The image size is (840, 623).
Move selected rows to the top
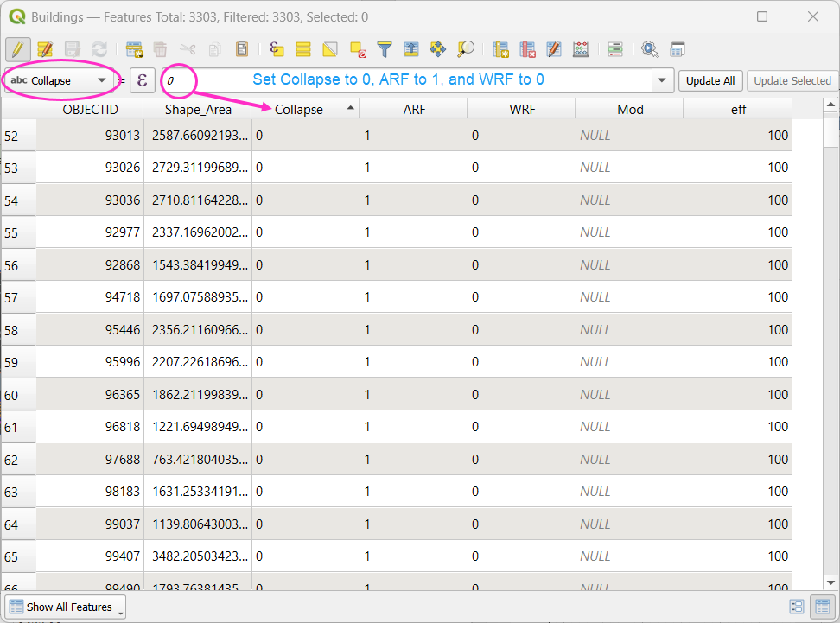tap(411, 49)
